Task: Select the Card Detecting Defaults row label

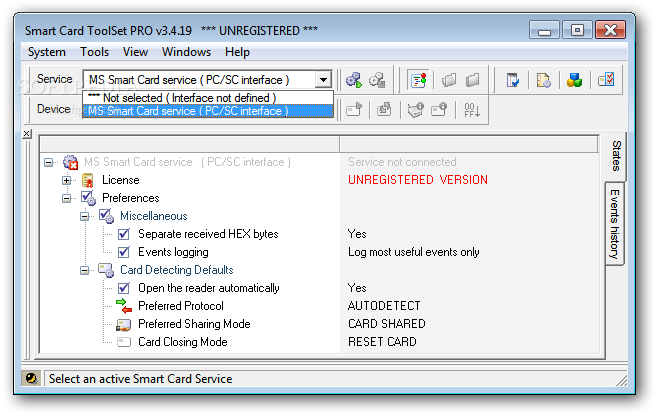Action: click(177, 270)
